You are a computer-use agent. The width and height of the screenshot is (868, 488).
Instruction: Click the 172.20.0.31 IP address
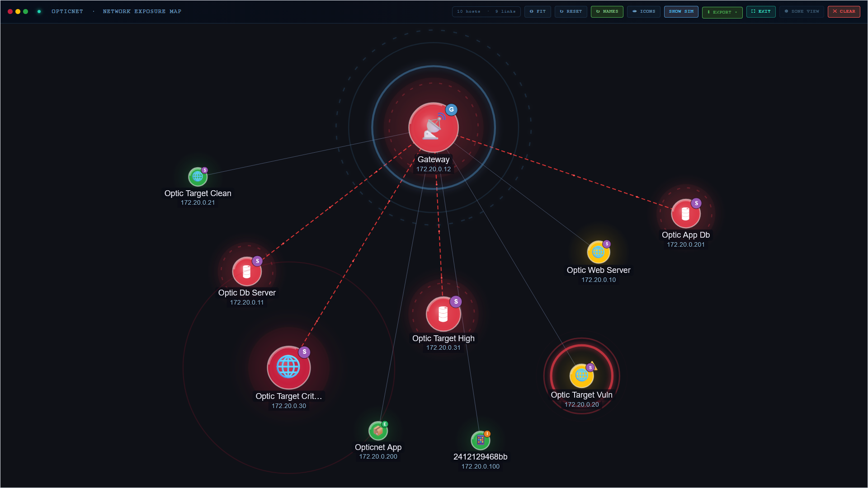click(443, 348)
